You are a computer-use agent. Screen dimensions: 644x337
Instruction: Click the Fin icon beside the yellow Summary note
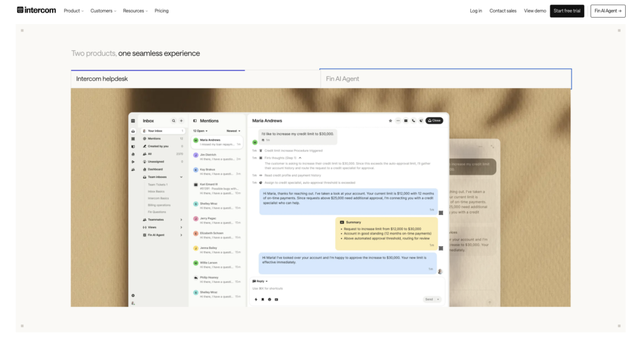click(x=441, y=248)
